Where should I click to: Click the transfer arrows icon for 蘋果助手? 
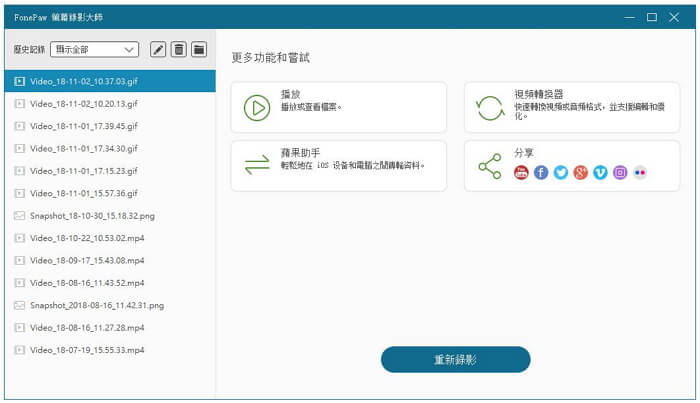(x=257, y=165)
